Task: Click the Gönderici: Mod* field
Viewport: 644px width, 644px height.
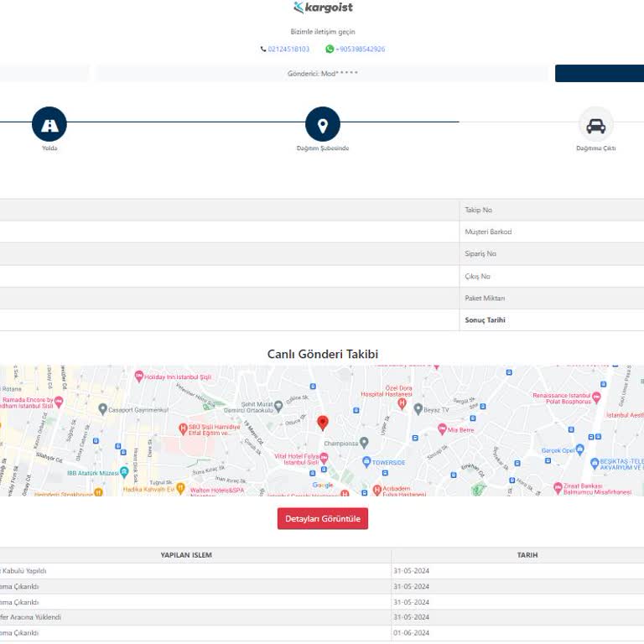Action: click(322, 74)
